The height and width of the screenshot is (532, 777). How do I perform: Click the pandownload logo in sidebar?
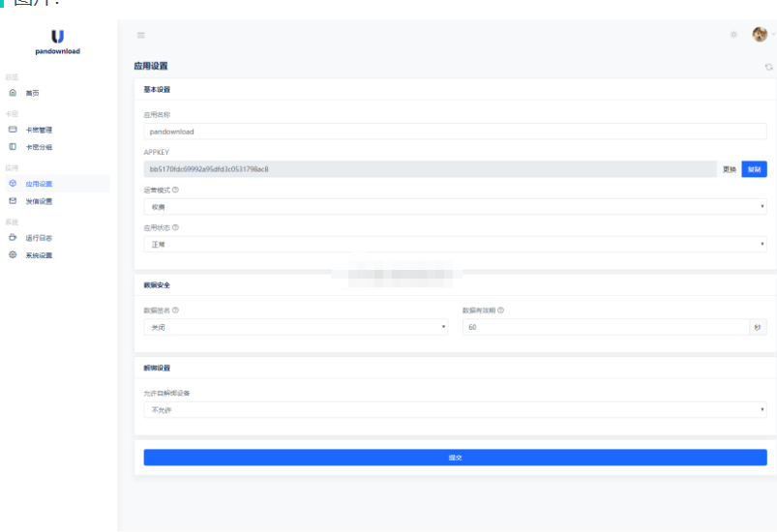[x=57, y=42]
